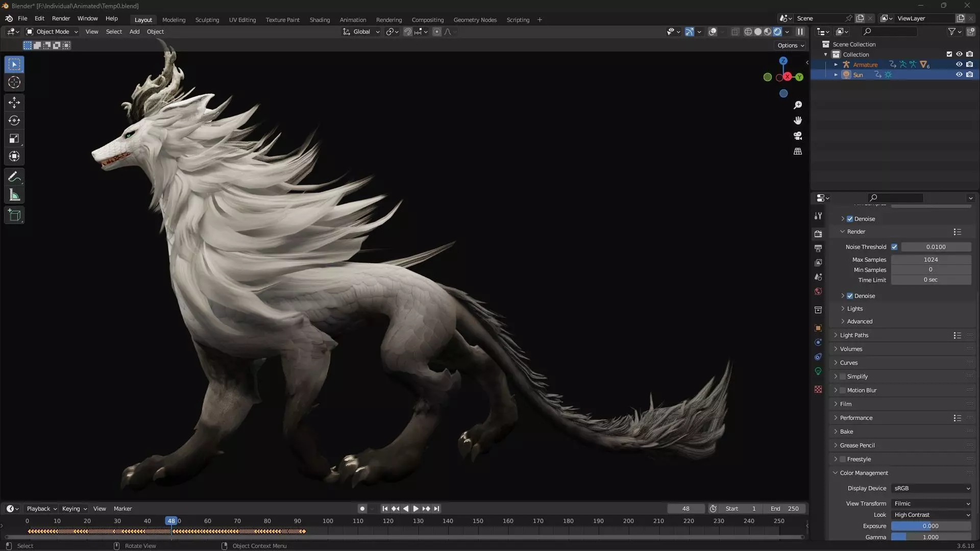Open the Look High Contrast dropdown

pyautogui.click(x=932, y=515)
